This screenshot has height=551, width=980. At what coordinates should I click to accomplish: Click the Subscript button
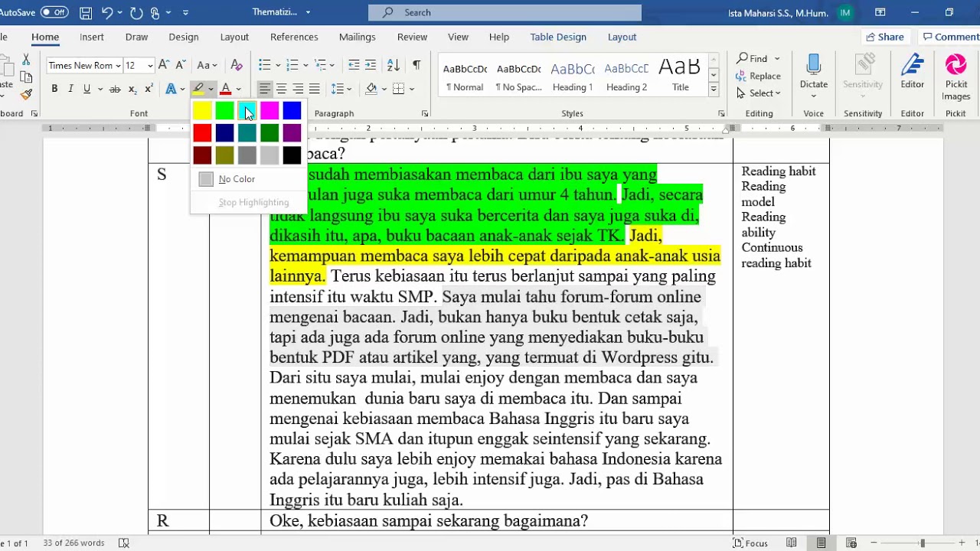coord(132,90)
